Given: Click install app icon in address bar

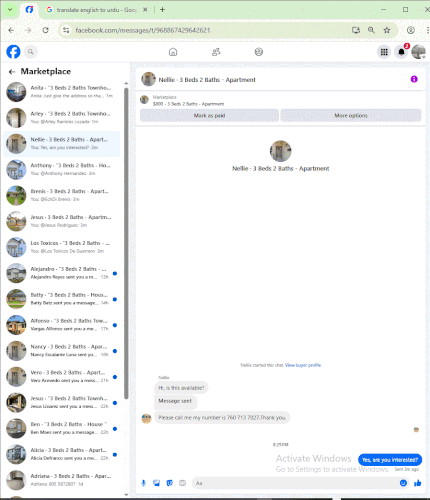Looking at the screenshot, I should (356, 30).
